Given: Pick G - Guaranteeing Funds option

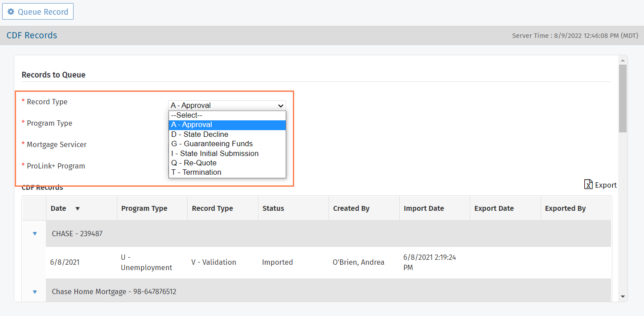Looking at the screenshot, I should point(227,144).
